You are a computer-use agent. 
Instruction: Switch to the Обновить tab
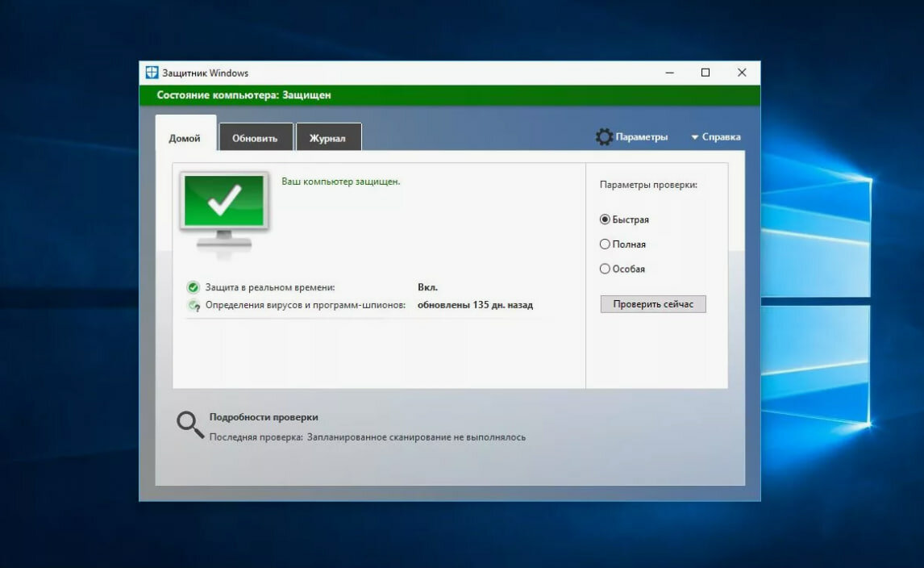coord(255,138)
